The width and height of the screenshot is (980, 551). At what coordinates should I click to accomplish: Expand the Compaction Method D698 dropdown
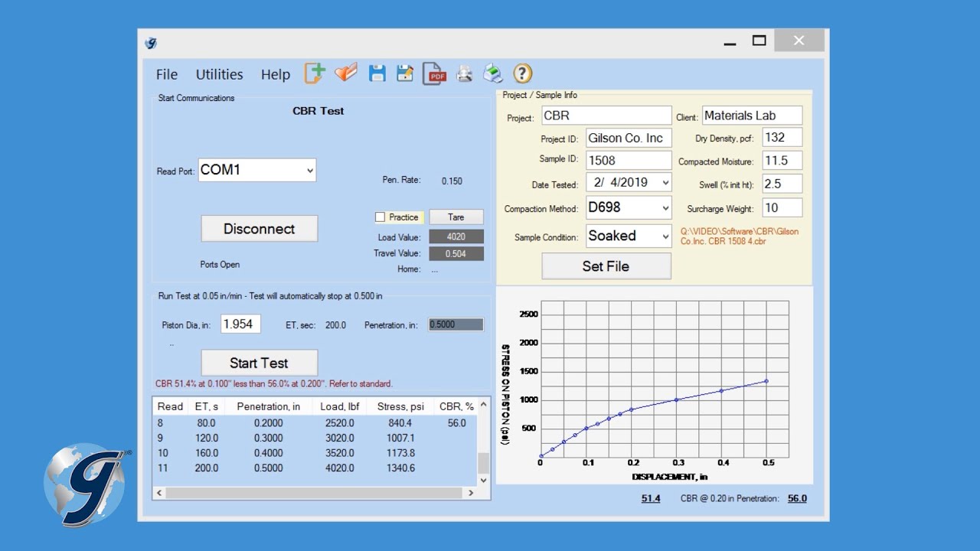point(665,207)
